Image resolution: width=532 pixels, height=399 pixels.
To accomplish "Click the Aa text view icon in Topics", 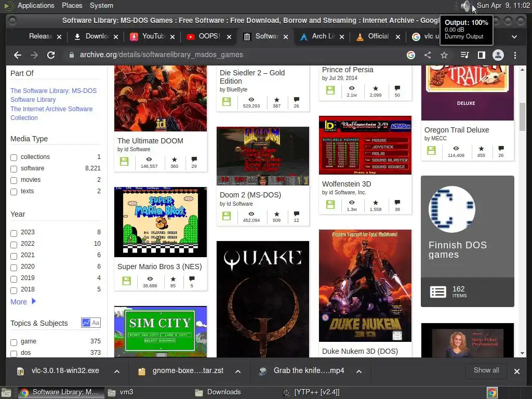I will pos(96,323).
